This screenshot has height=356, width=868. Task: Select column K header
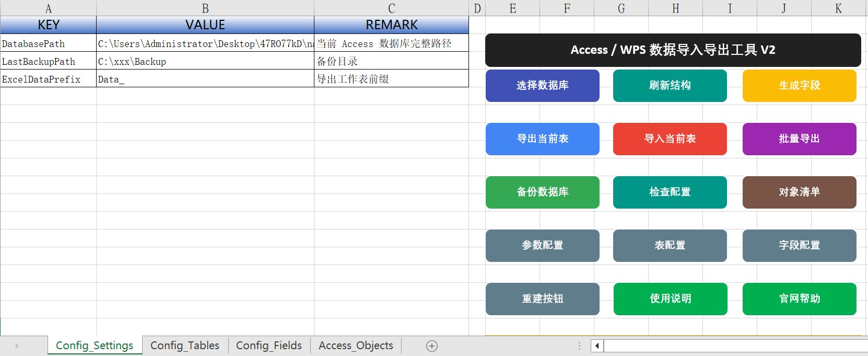click(x=839, y=8)
